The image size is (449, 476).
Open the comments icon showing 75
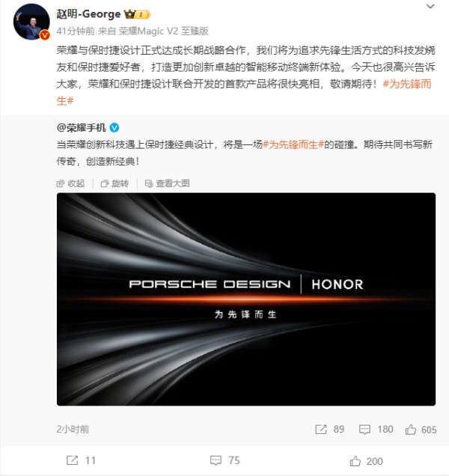pyautogui.click(x=224, y=460)
